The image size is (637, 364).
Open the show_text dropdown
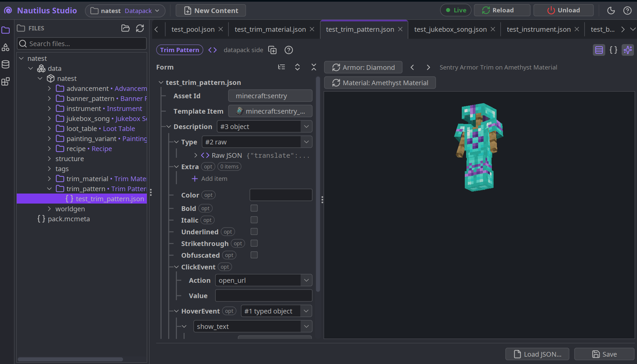[x=253, y=327]
